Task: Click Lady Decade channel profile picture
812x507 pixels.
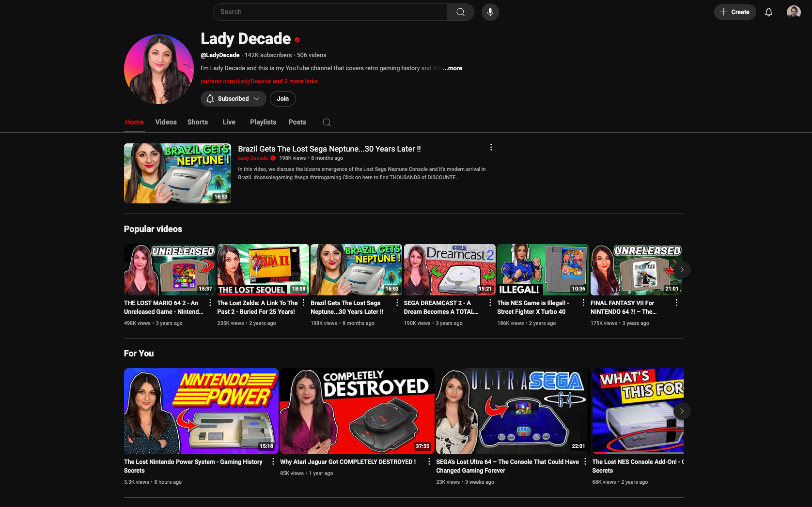Action: [x=159, y=69]
